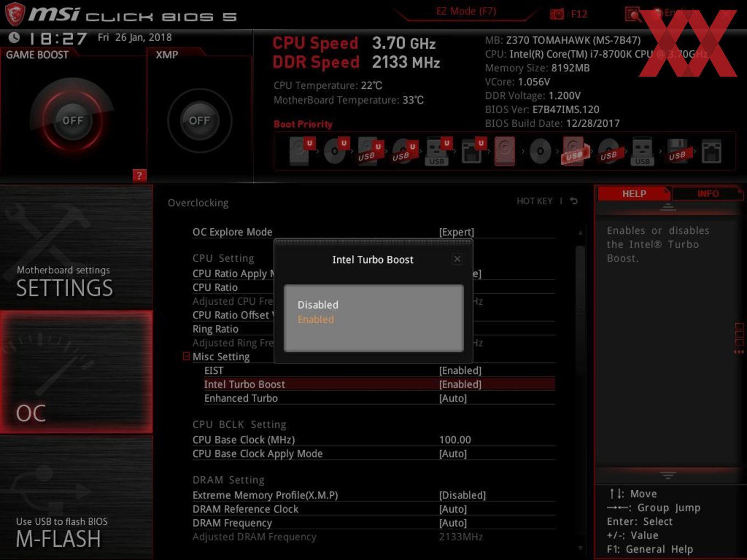Select the legacy USB key boot icon

[642, 151]
